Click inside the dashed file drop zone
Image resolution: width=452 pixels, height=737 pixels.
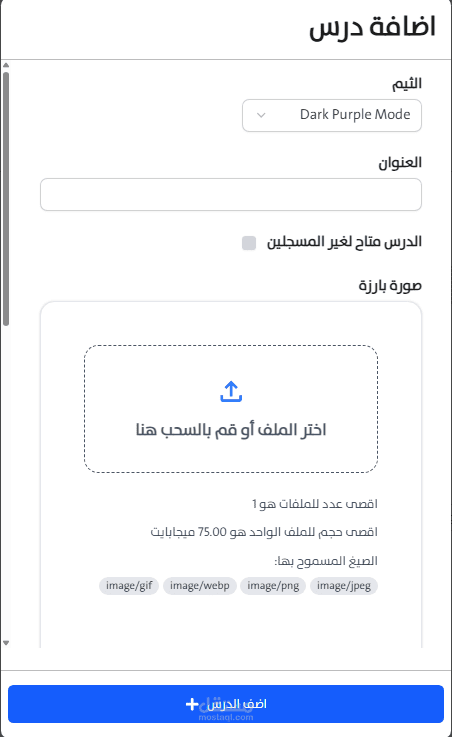tap(231, 409)
